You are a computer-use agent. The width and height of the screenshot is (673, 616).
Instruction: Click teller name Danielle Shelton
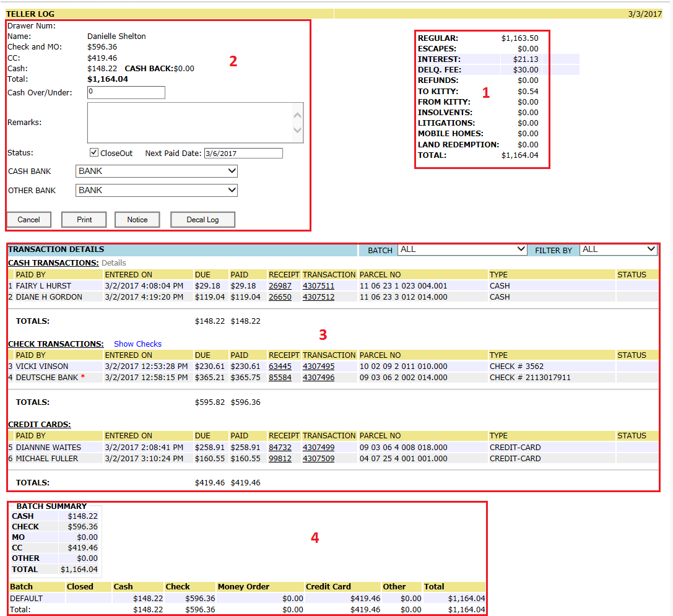117,37
